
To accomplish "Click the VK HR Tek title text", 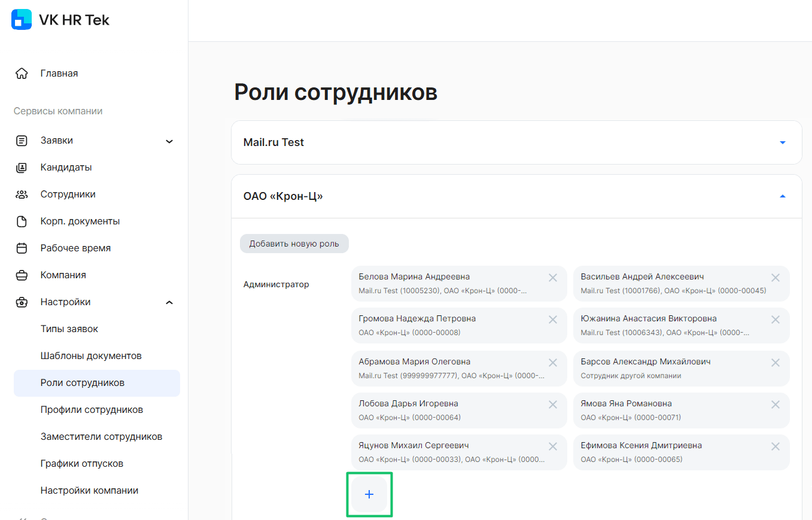I will pyautogui.click(x=74, y=20).
